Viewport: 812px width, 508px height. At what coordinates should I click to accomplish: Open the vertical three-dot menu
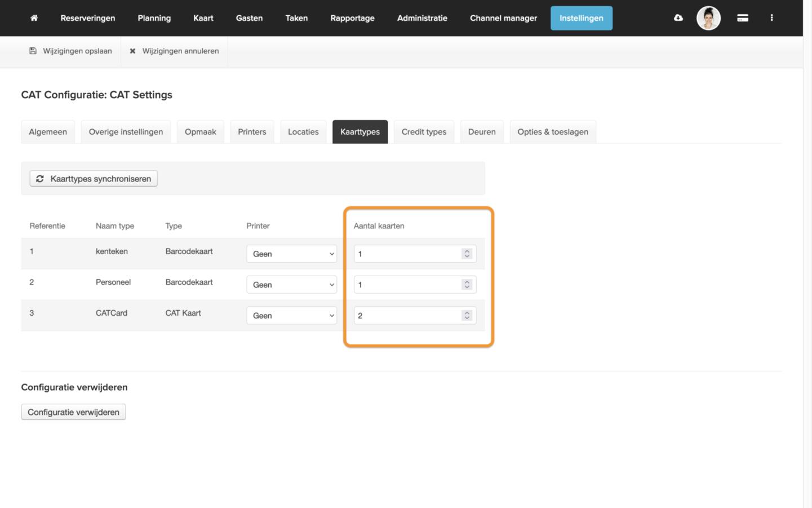coord(771,18)
